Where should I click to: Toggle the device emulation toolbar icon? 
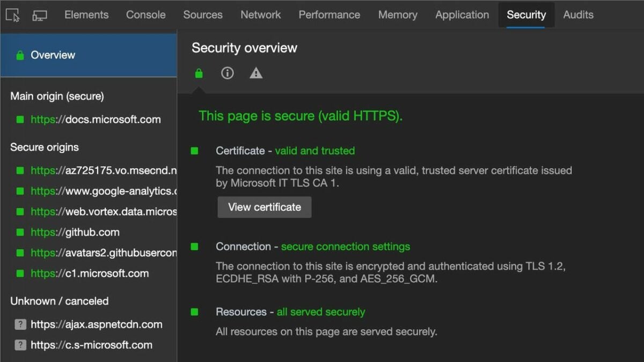pos(39,15)
